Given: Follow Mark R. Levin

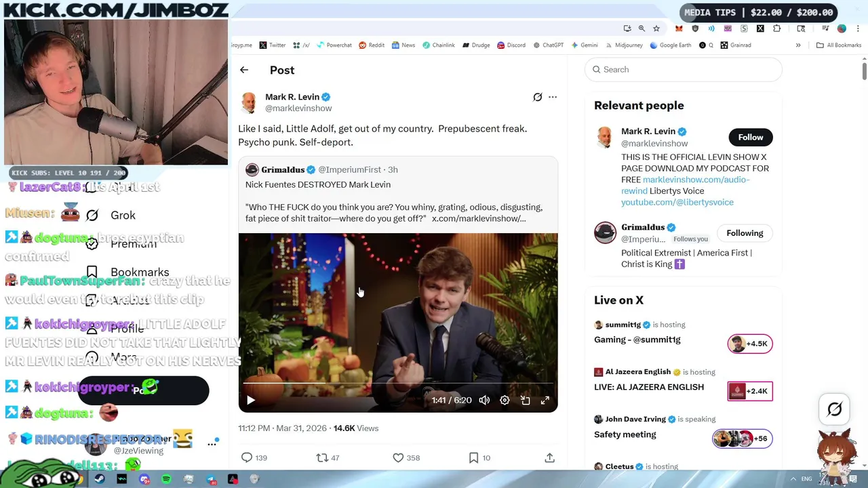Looking at the screenshot, I should tap(751, 138).
